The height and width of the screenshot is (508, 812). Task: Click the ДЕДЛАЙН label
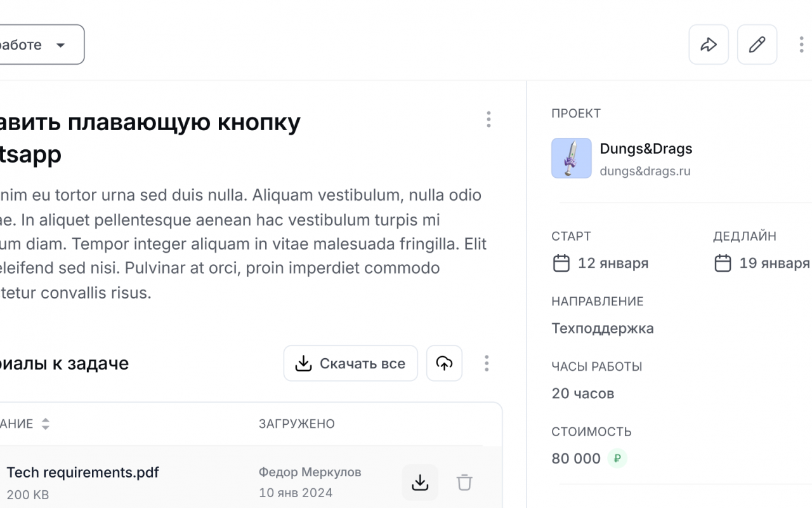tap(745, 236)
